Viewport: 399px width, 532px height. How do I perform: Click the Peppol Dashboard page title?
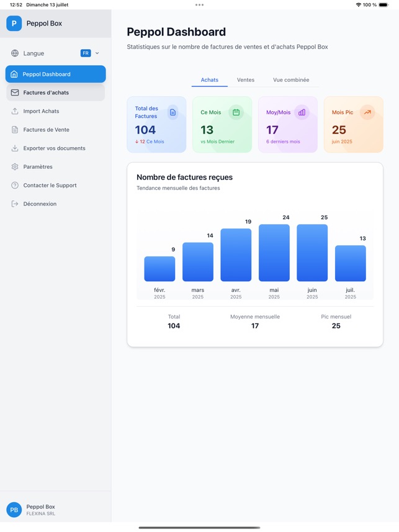tap(176, 32)
